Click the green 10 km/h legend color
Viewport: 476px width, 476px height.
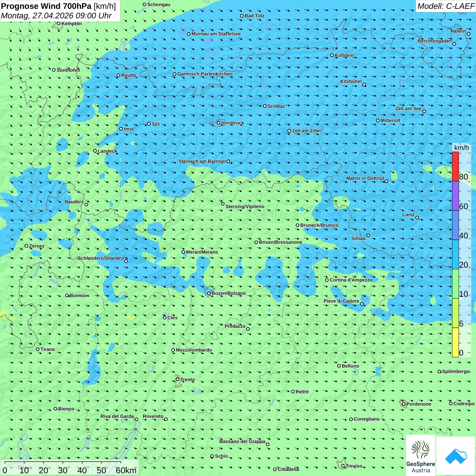coord(455,284)
